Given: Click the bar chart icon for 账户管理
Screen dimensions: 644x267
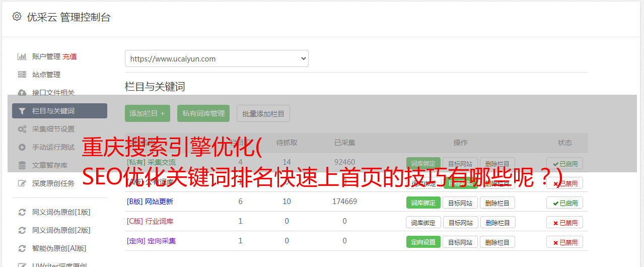Looking at the screenshot, I should (x=22, y=56).
